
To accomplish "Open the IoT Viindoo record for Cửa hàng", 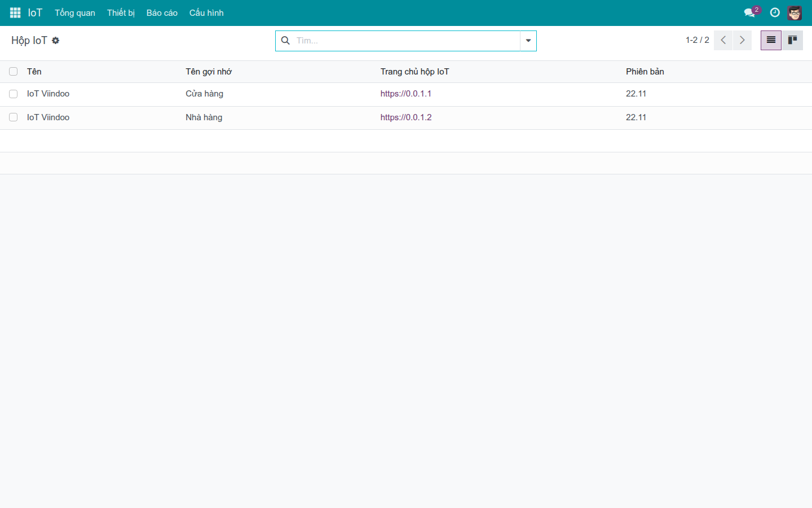I will [48, 94].
